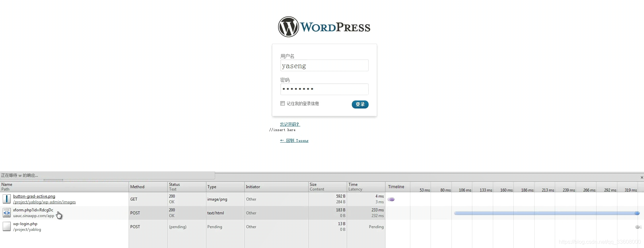Click the 160 ms timeline tick label
Image resolution: width=644 pixels, height=248 pixels.
point(506,190)
